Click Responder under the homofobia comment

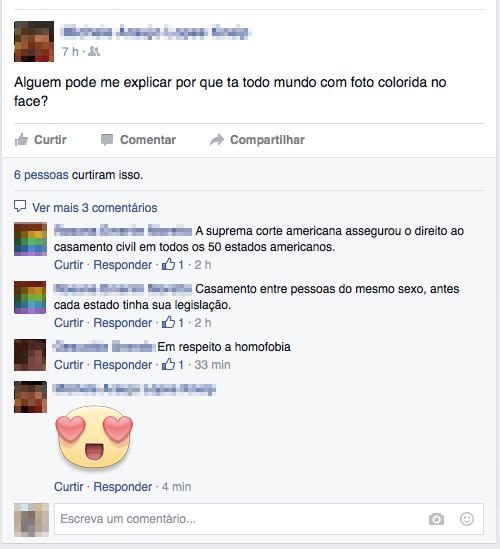coord(123,365)
